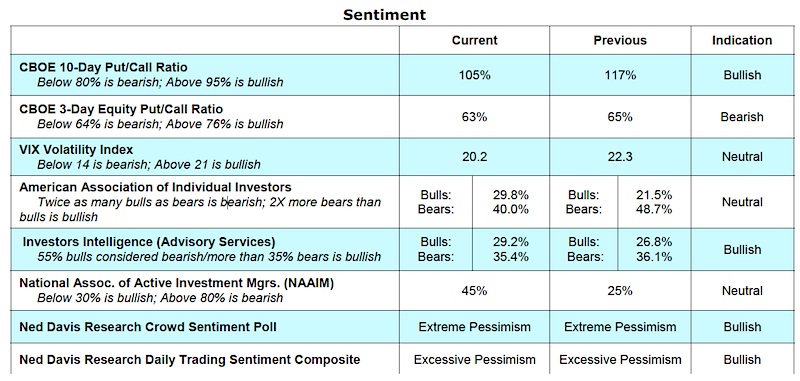Select American Association of Individual Investors row title

[x=156, y=187]
